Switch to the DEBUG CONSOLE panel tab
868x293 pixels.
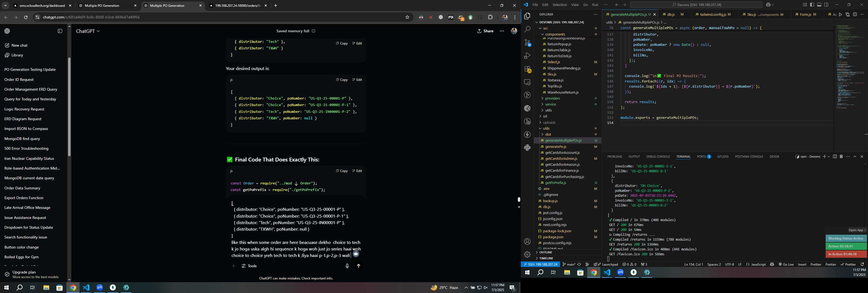pos(658,157)
